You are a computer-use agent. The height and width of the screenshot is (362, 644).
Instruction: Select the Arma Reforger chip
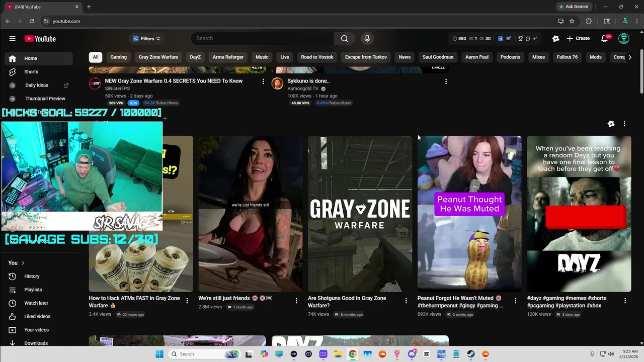[228, 57]
